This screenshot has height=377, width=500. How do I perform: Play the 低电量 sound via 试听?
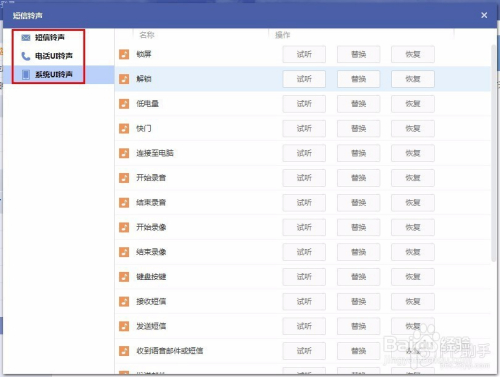(304, 104)
